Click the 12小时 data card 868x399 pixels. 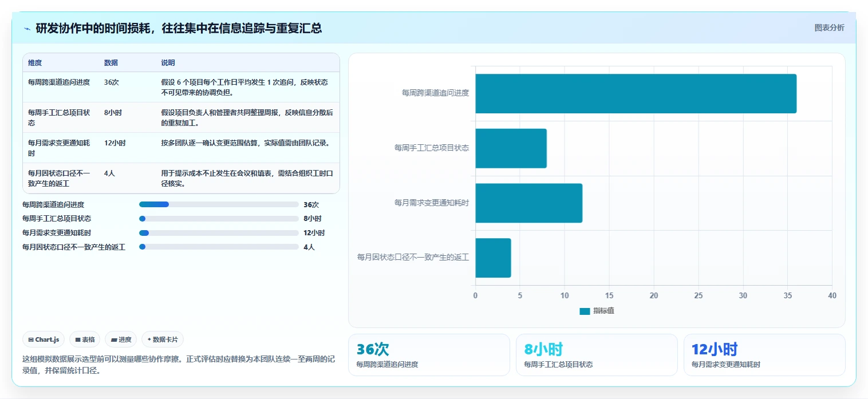click(x=764, y=355)
